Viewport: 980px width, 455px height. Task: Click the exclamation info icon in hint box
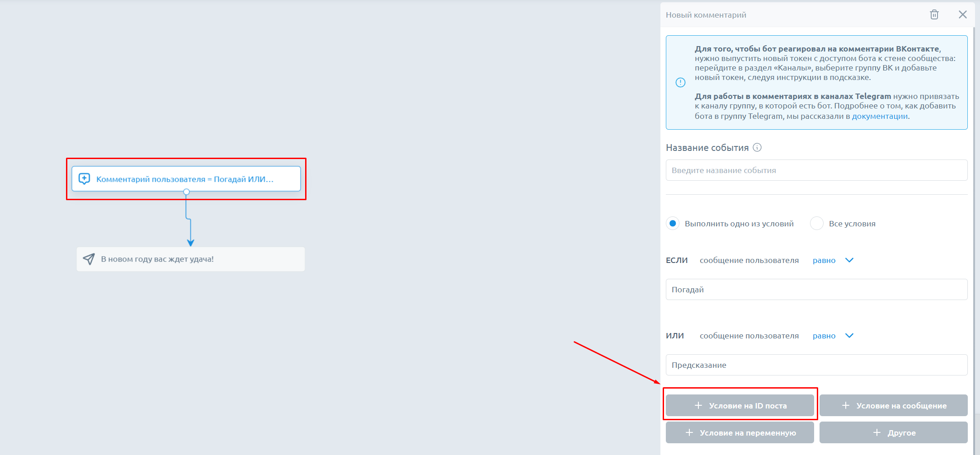coord(680,82)
